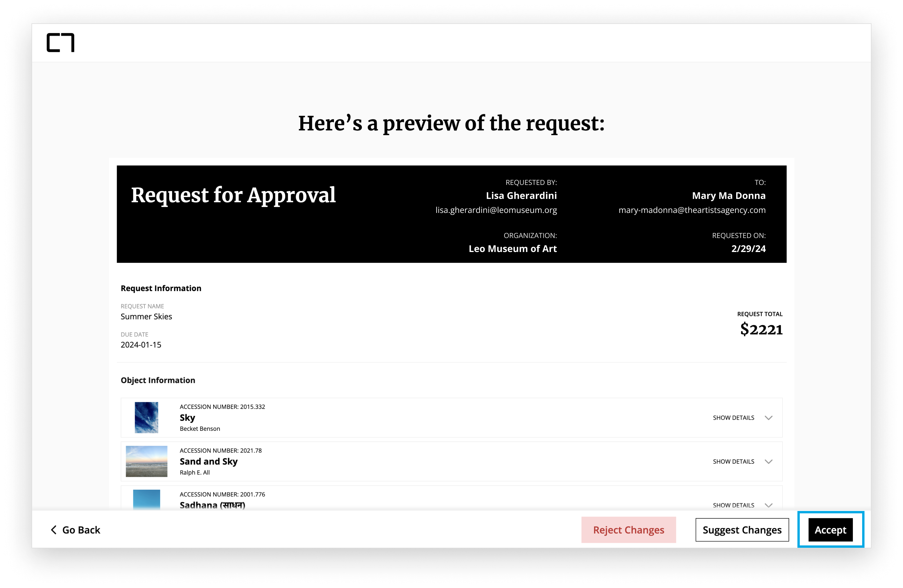This screenshot has height=588, width=903.
Task: Go back using the left chevron arrow
Action: (x=53, y=530)
